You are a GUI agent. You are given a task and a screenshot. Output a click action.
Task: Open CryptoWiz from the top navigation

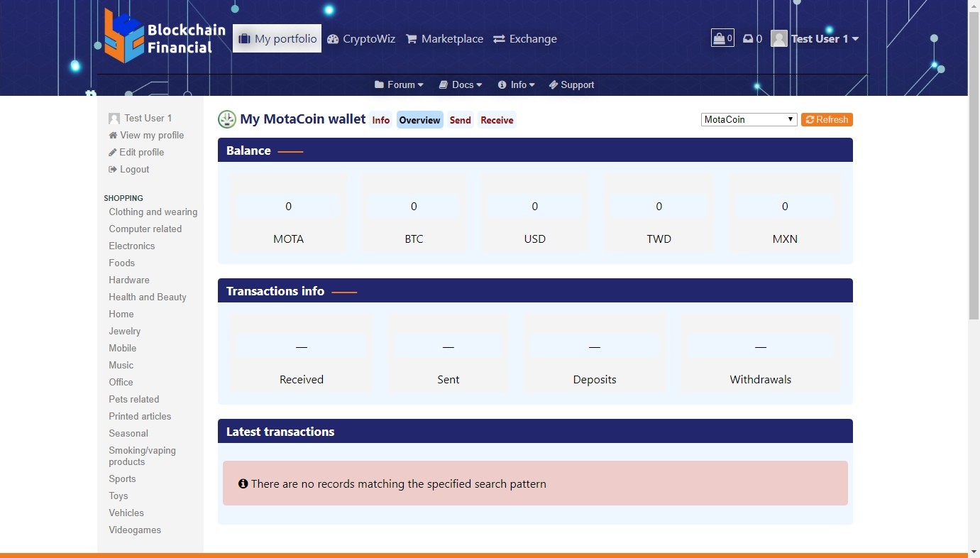(x=360, y=39)
